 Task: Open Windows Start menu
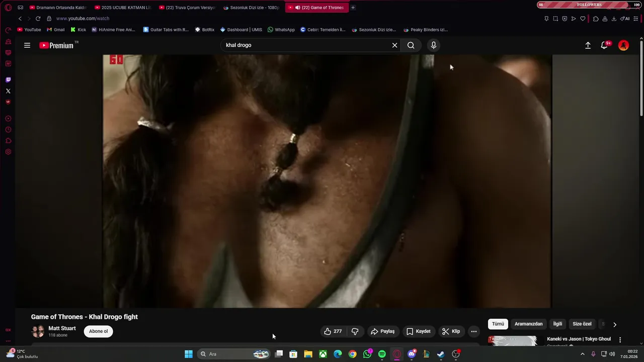click(x=189, y=354)
